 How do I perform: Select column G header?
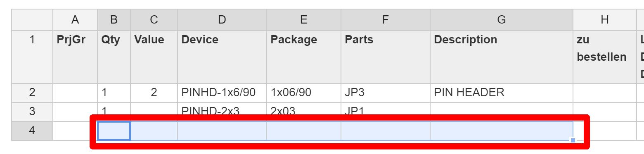pyautogui.click(x=502, y=20)
